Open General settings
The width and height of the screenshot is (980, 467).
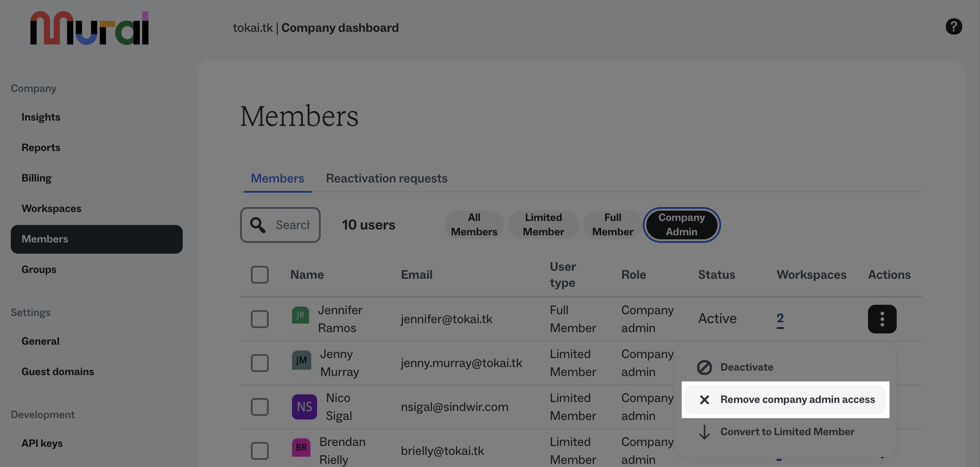coord(40,342)
